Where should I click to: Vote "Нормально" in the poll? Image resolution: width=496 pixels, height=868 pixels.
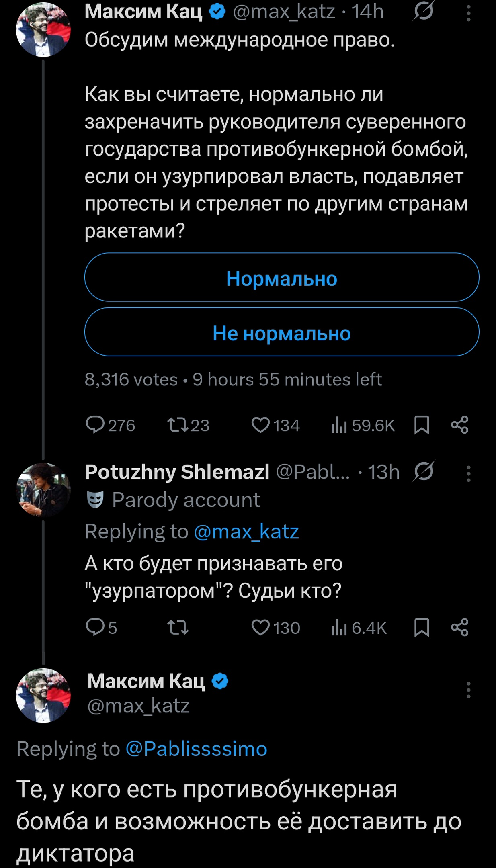tap(282, 278)
